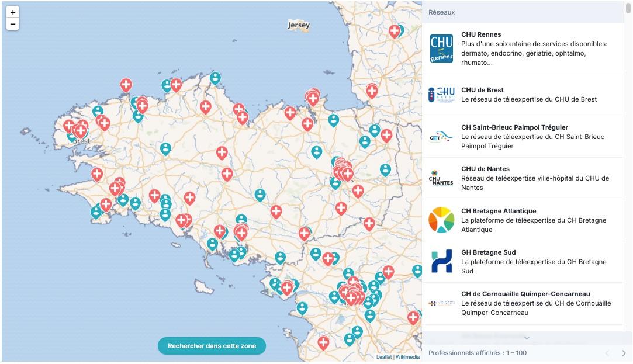
Task: Open the CH de Cornouaille Quimper-Concarneau logo
Action: point(441,303)
